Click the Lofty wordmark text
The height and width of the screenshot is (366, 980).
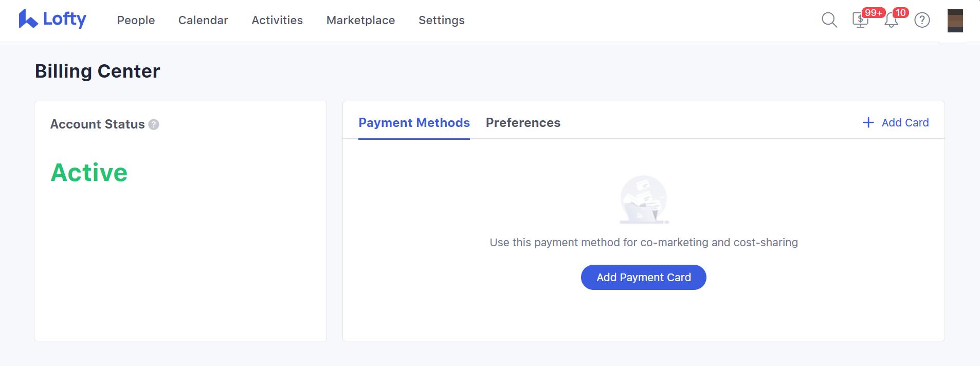click(x=64, y=19)
